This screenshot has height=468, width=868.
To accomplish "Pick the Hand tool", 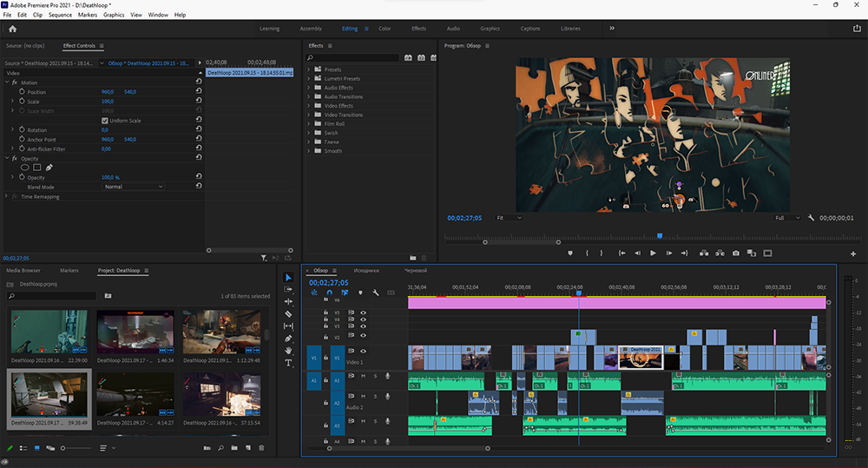I will [x=289, y=350].
